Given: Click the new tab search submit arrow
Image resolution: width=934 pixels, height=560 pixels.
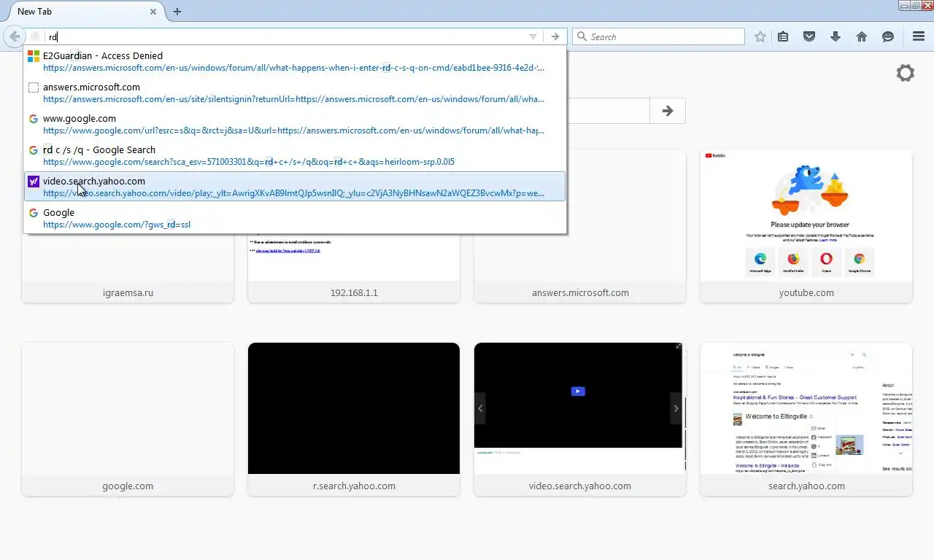Looking at the screenshot, I should 668,111.
